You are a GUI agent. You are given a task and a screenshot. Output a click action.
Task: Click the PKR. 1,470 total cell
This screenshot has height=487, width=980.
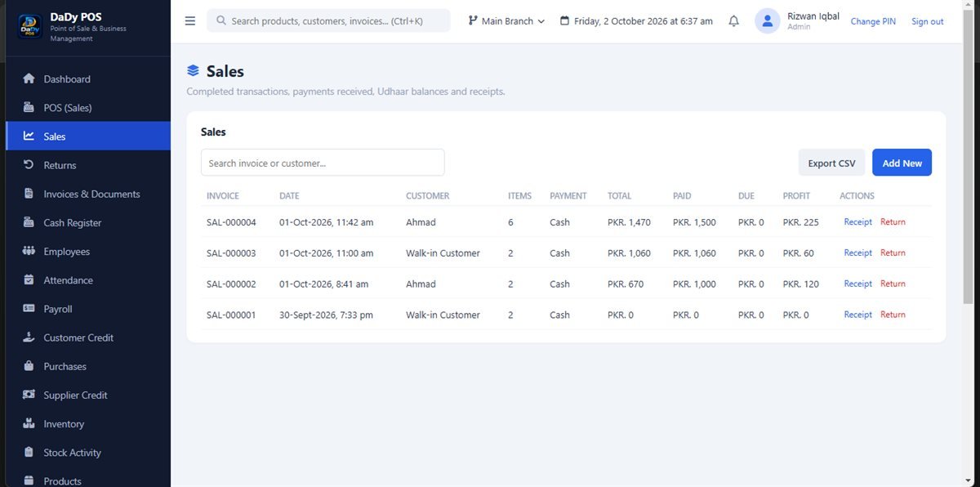tap(629, 222)
